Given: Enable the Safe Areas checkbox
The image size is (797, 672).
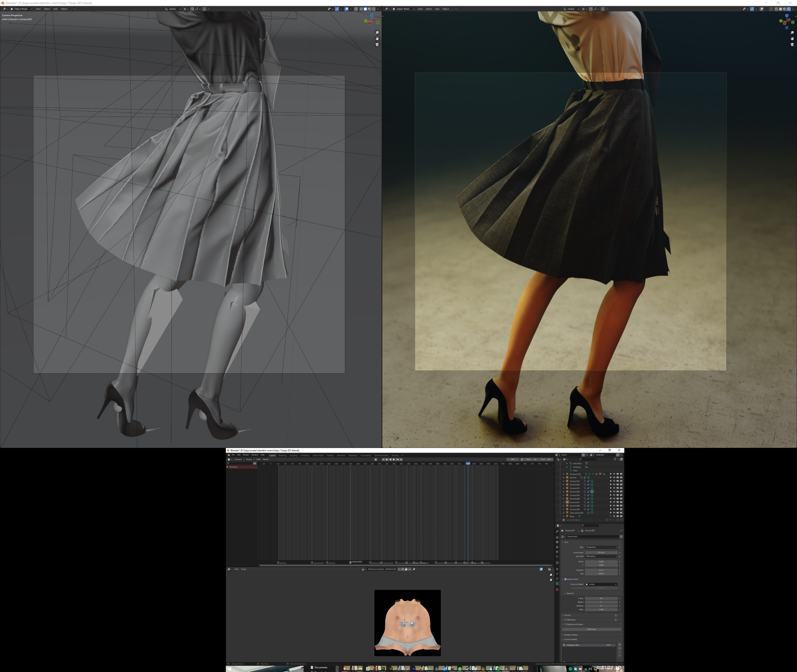Looking at the screenshot, I should [x=565, y=620].
